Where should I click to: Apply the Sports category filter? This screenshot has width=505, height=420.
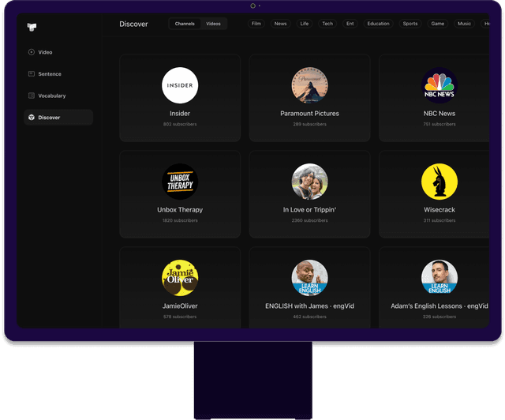[x=410, y=24]
